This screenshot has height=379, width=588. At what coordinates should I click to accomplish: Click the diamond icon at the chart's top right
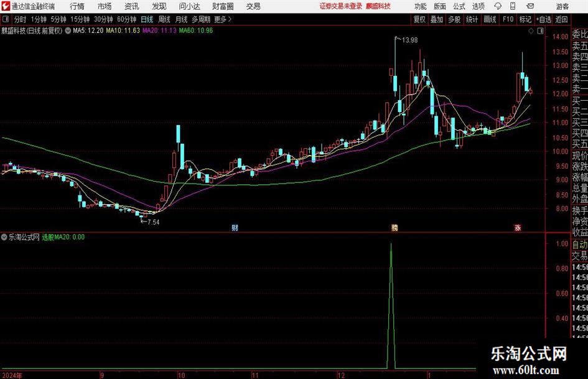point(531,31)
